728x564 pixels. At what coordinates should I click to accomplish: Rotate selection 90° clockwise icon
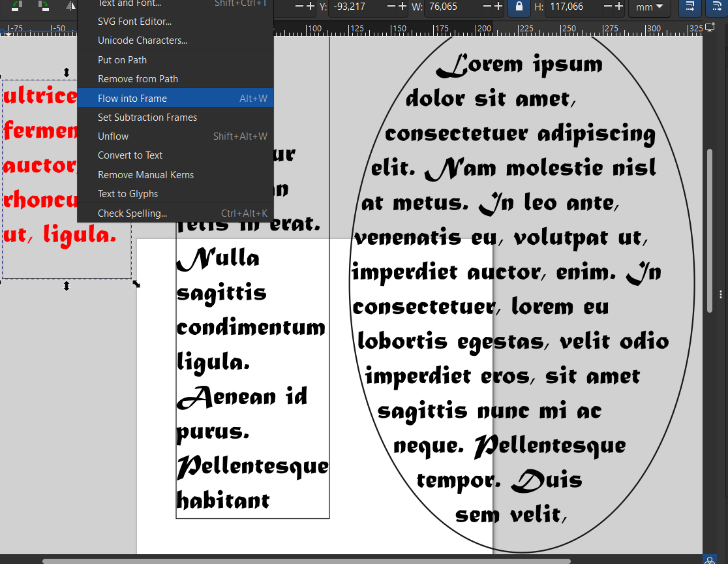[44, 6]
